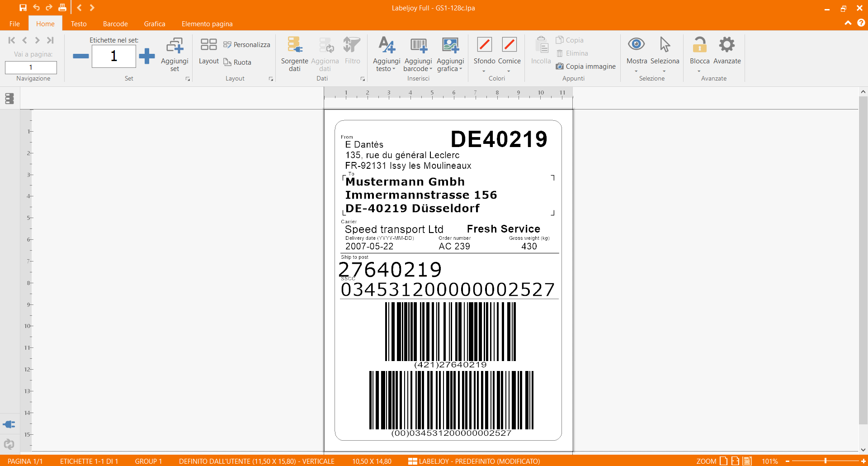868x466 pixels.
Task: Go to last page navigation icon
Action: [50, 40]
